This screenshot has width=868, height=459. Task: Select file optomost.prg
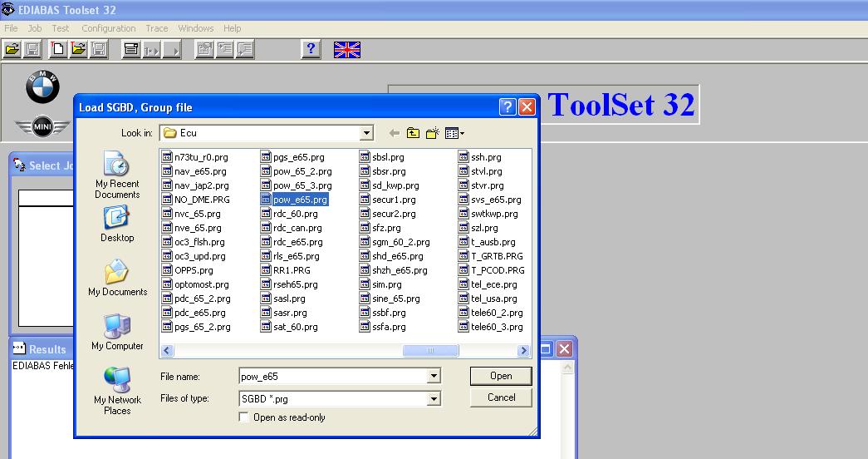[x=195, y=284]
